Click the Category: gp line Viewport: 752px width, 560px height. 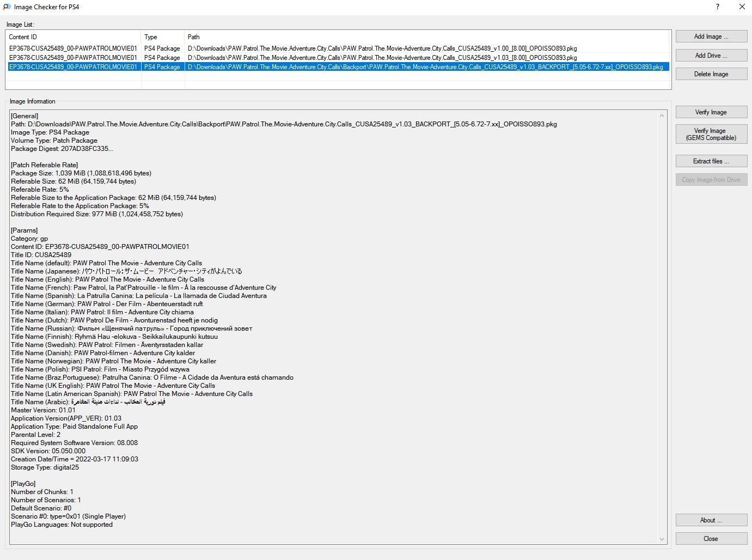click(29, 239)
